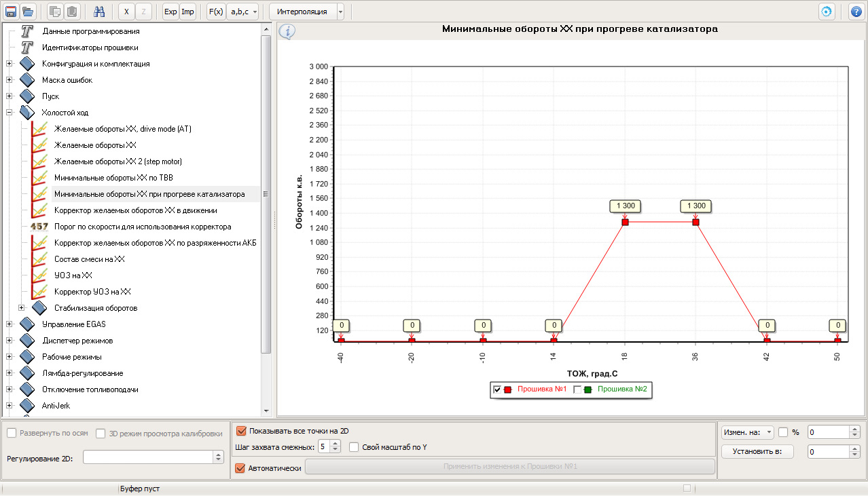Click the Измен. на value input field
Image resolution: width=868 pixels, height=496 pixels.
tap(828, 432)
